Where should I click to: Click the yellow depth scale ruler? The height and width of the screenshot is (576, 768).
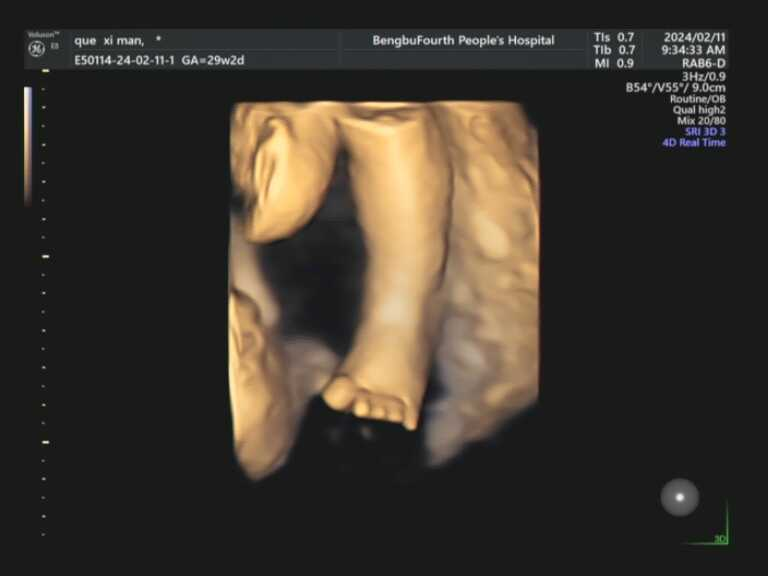(45, 300)
